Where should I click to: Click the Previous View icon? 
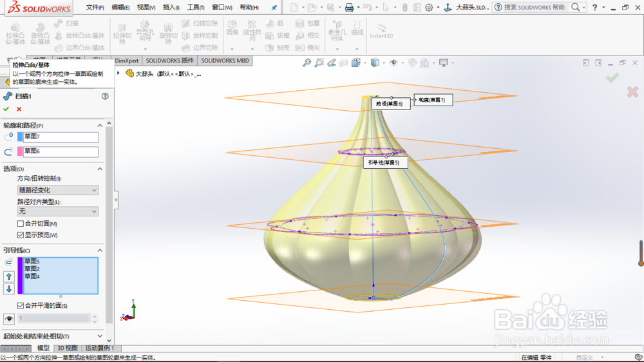[x=332, y=63]
